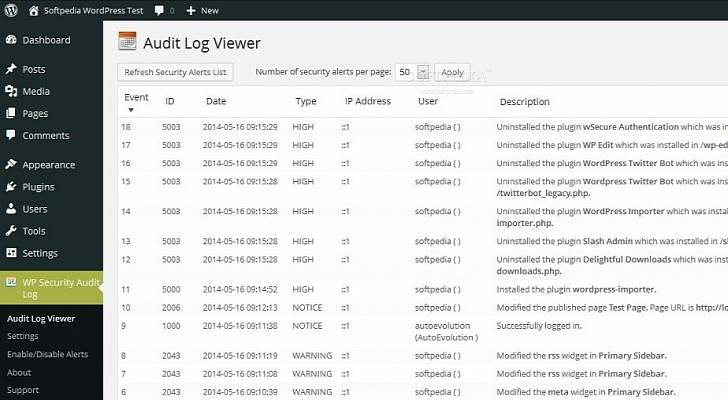Click the Dashboard gauge icon
Image resolution: width=728 pixels, height=400 pixels.
click(11, 40)
